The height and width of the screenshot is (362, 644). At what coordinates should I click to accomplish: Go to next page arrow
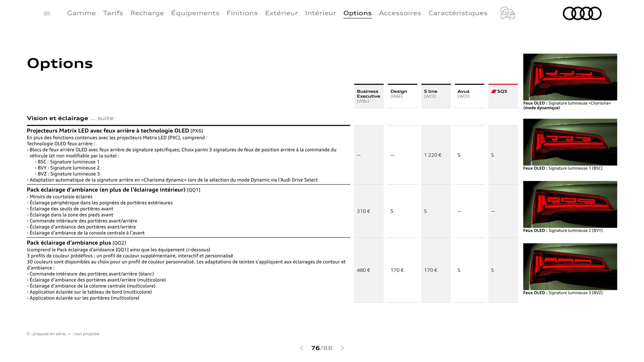(x=342, y=348)
